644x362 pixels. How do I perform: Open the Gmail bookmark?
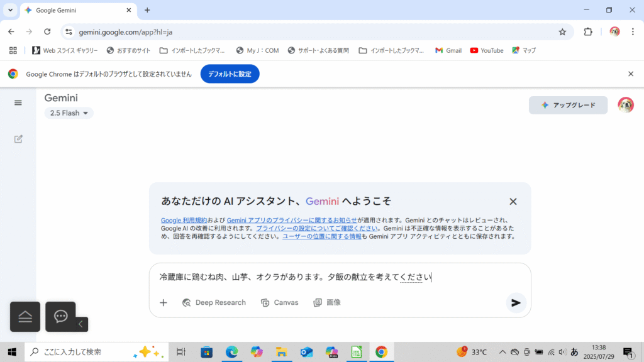[448, 50]
